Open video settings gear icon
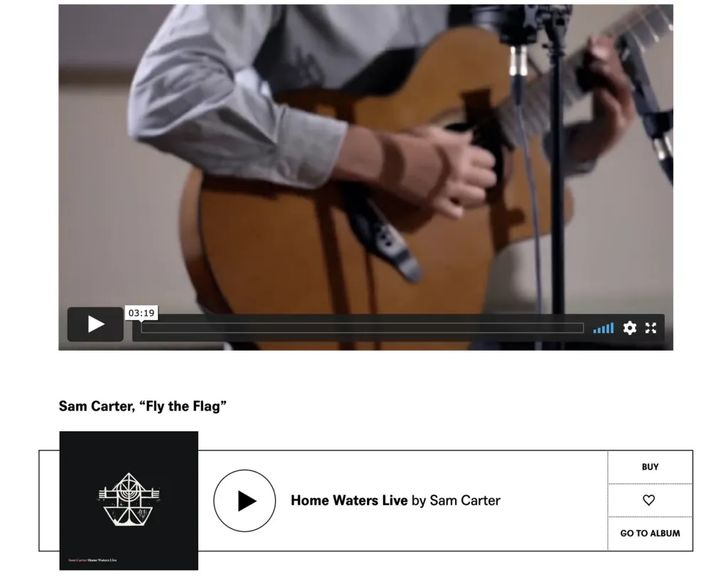Viewport: 728px width, 582px height. click(x=629, y=328)
